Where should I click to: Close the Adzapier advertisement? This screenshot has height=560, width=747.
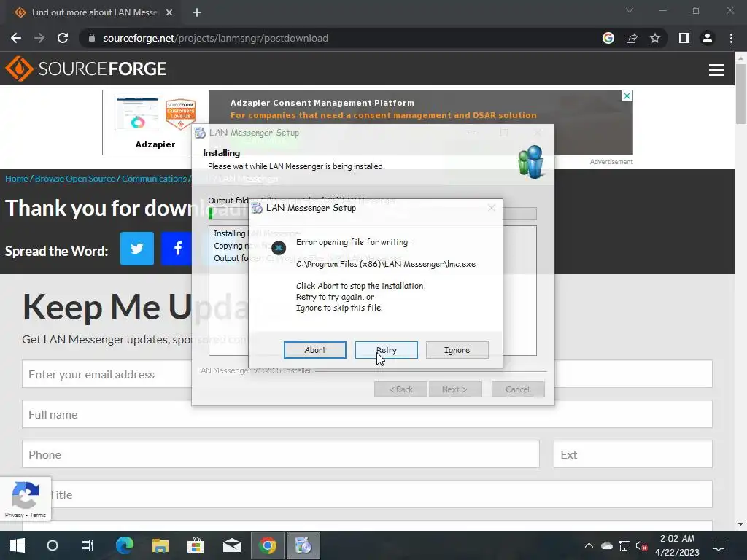pyautogui.click(x=627, y=96)
